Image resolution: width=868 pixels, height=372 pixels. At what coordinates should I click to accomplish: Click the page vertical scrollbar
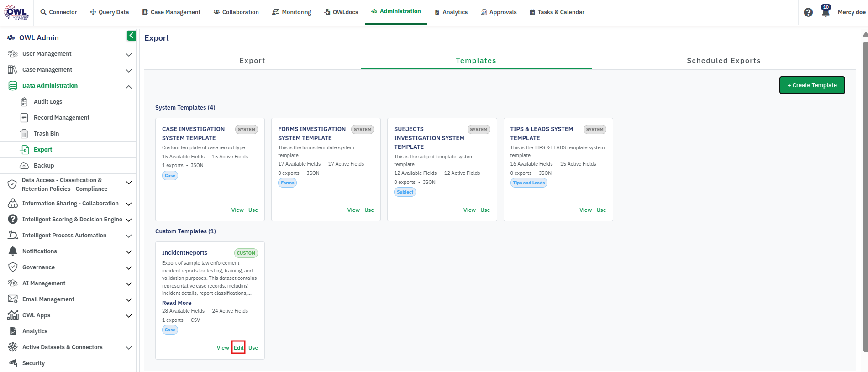(x=865, y=196)
